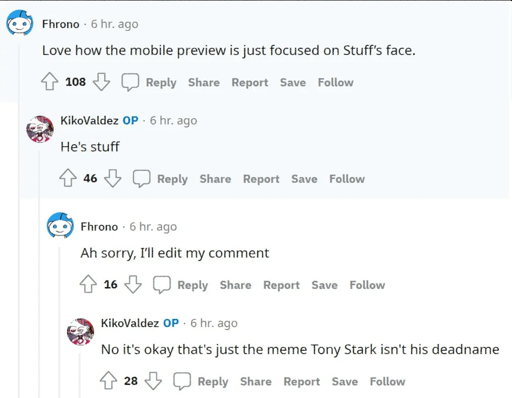512x398 pixels.
Task: Report the Tony Stark deadname comment
Action: 302,381
